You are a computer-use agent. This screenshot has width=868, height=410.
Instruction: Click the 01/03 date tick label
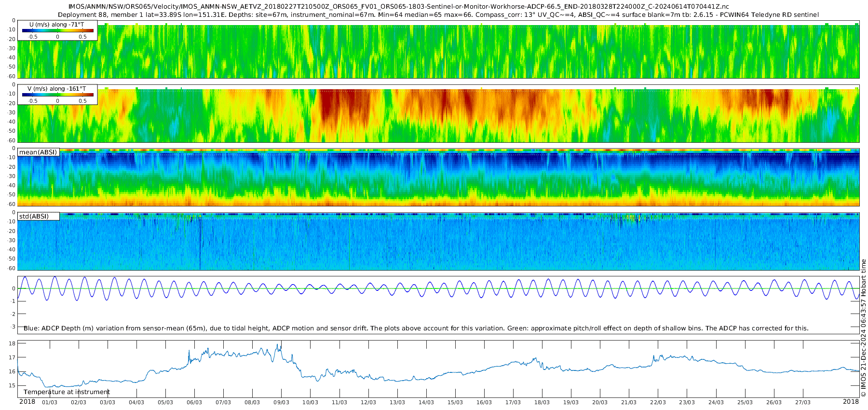tap(50, 402)
